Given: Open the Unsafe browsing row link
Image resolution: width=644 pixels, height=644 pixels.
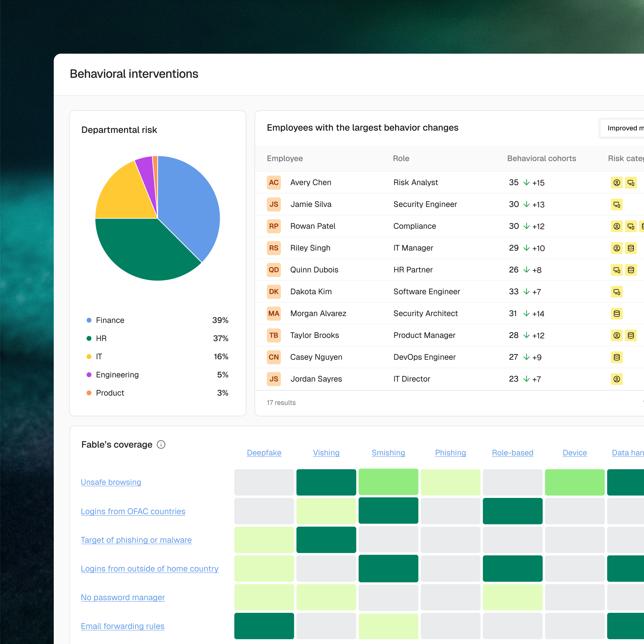Looking at the screenshot, I should click(x=111, y=482).
